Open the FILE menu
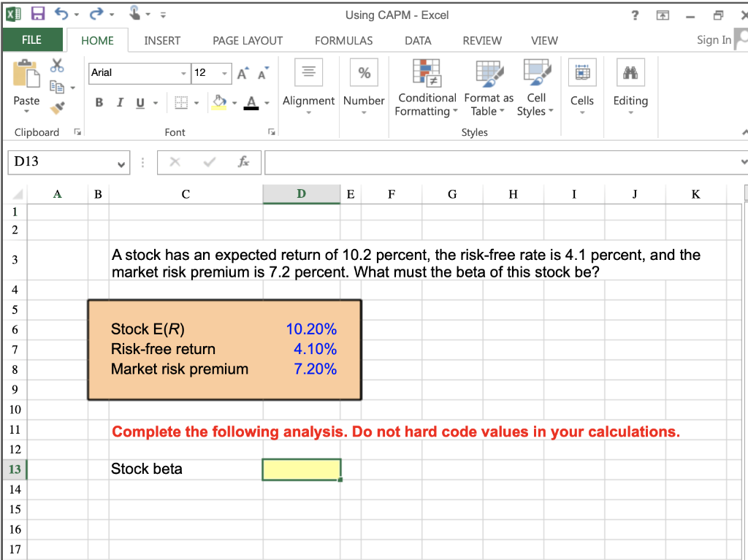The image size is (748, 560). coord(32,40)
